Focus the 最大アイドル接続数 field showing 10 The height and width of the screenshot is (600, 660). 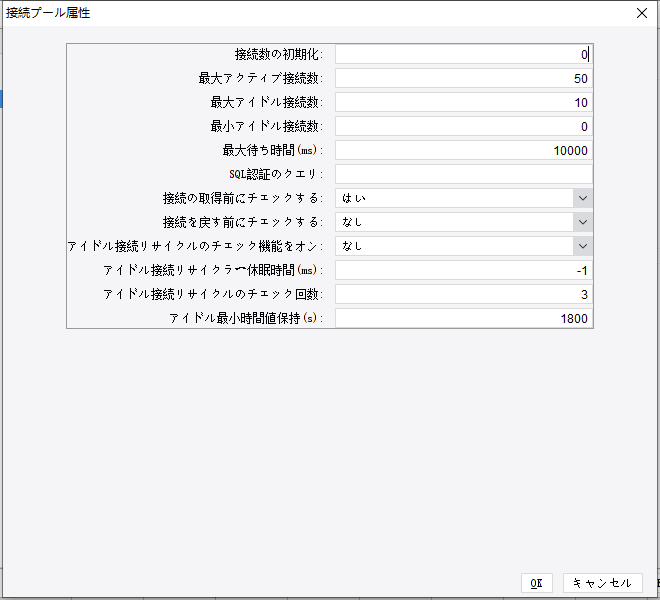pos(464,102)
